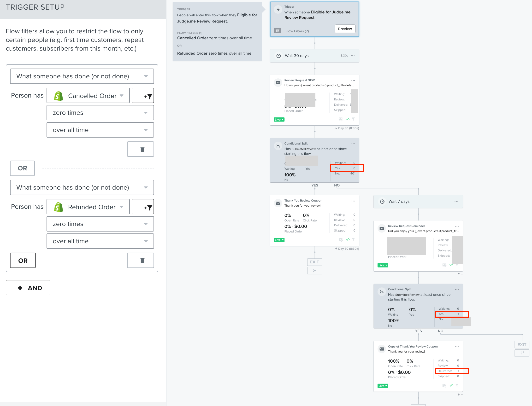Toggle Live status on Copy of Thank You Coupon
532x406 pixels.
[383, 386]
